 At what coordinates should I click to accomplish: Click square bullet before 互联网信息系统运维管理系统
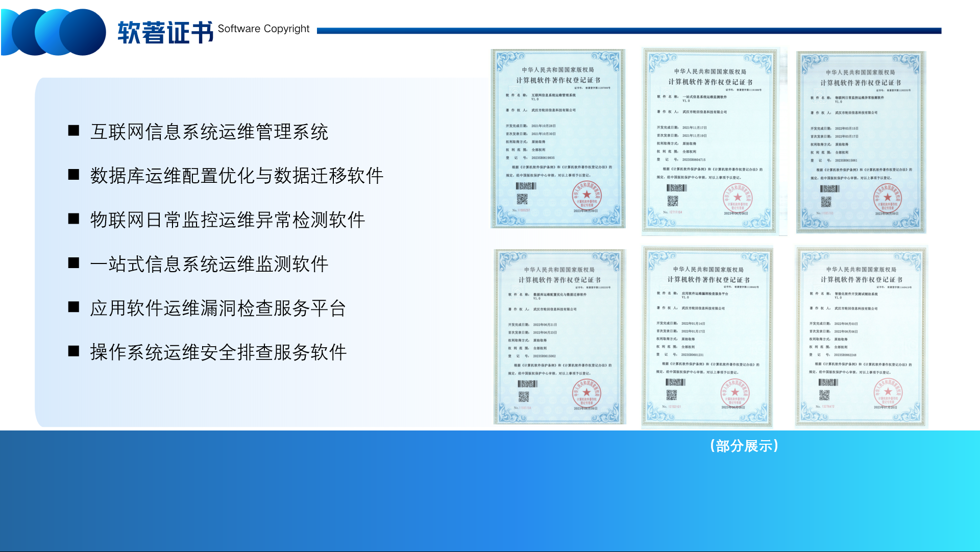pos(74,131)
